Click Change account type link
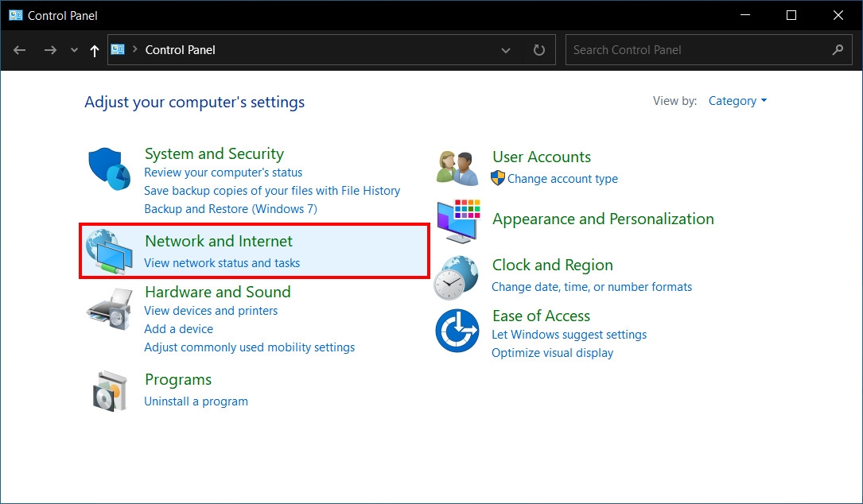 [562, 179]
